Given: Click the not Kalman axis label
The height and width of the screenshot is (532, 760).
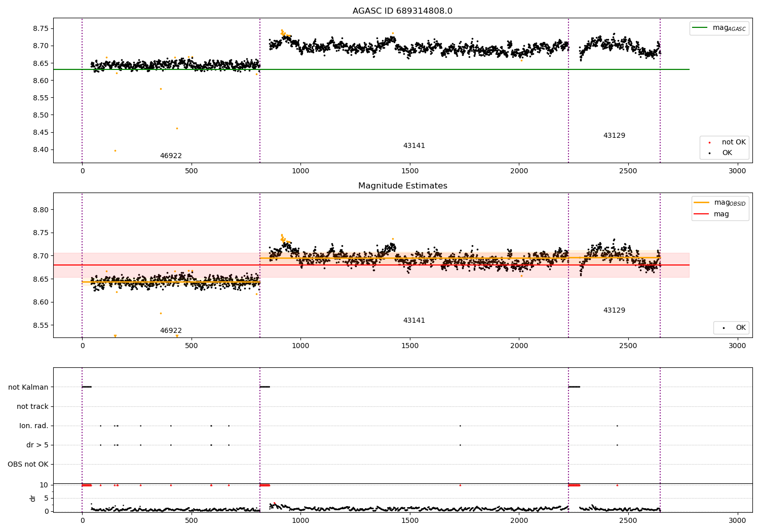Looking at the screenshot, I should click(28, 388).
